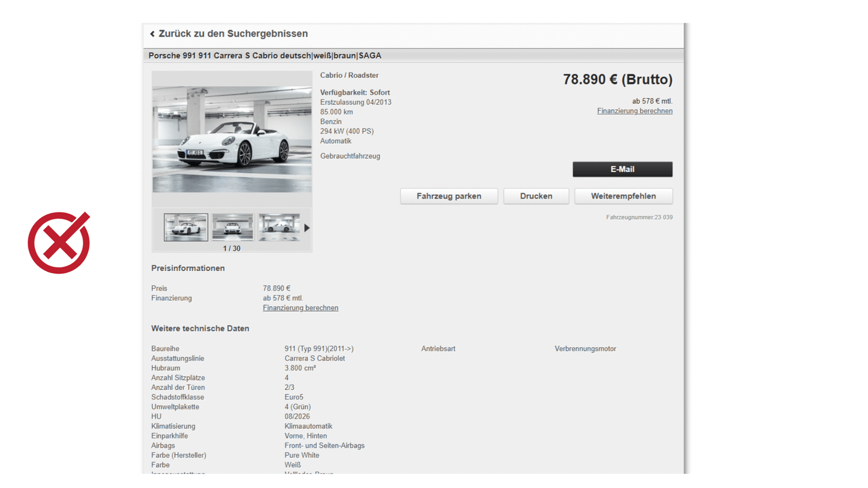The image size is (868, 488).
Task: Click the ab 578 € mtl. financing rate
Action: (653, 101)
